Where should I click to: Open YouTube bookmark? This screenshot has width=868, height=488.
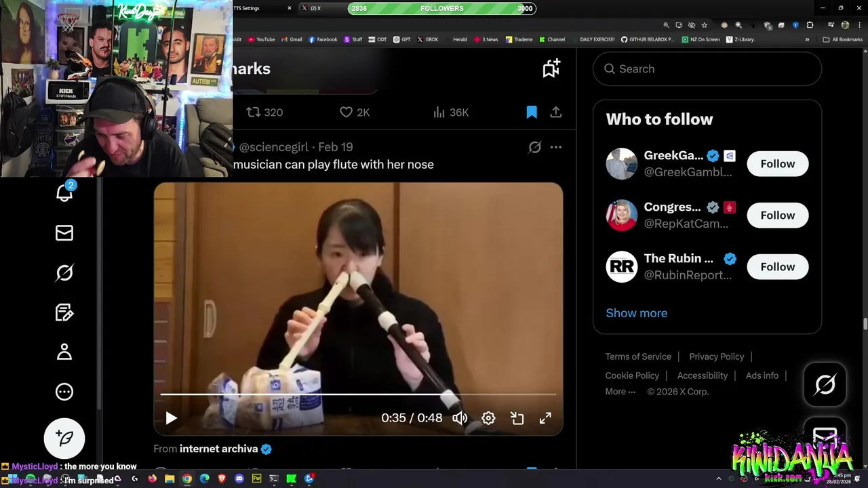pyautogui.click(x=262, y=39)
